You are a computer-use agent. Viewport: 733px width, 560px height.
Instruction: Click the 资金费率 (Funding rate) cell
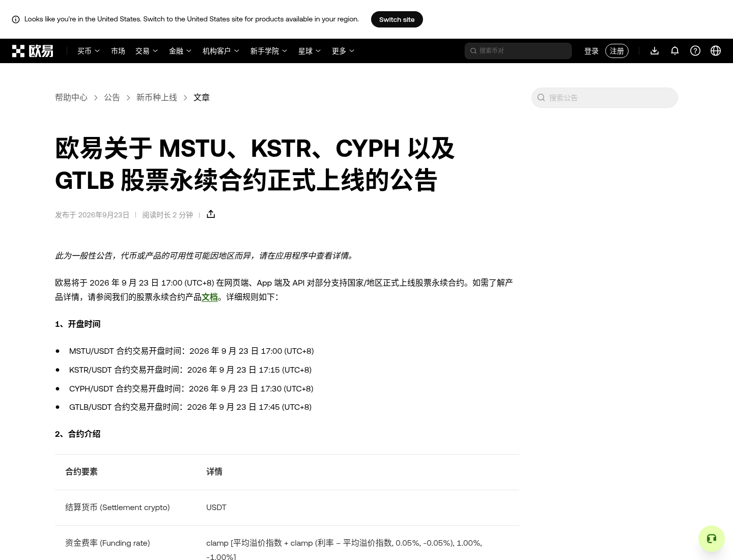pos(107,543)
